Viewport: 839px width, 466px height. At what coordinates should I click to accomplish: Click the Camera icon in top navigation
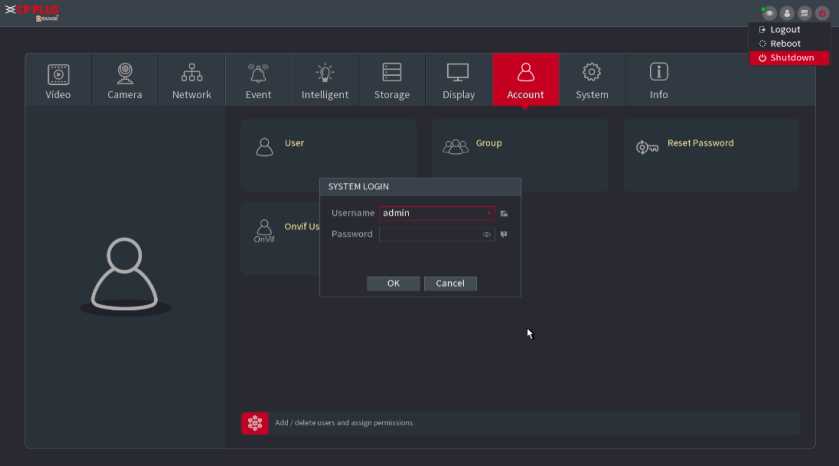tap(125, 80)
